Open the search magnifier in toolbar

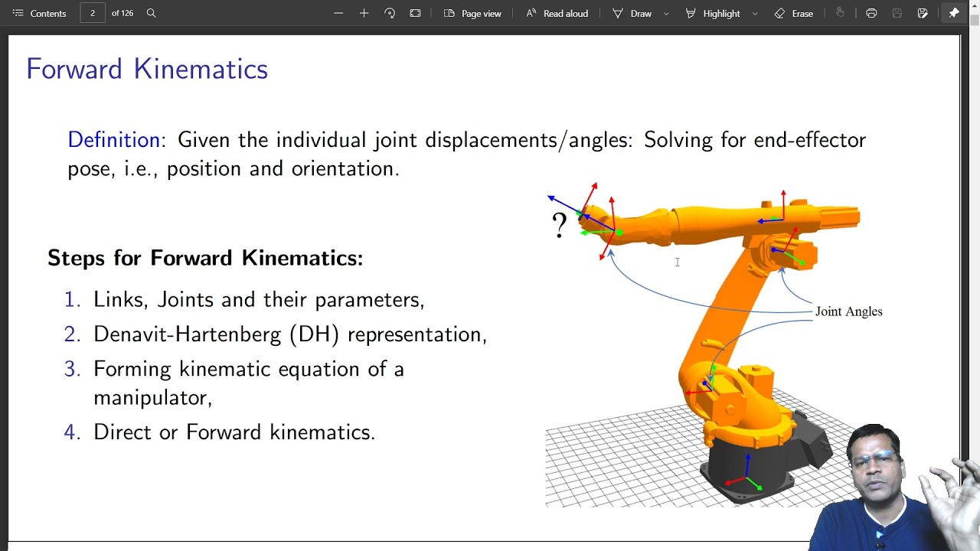point(151,13)
